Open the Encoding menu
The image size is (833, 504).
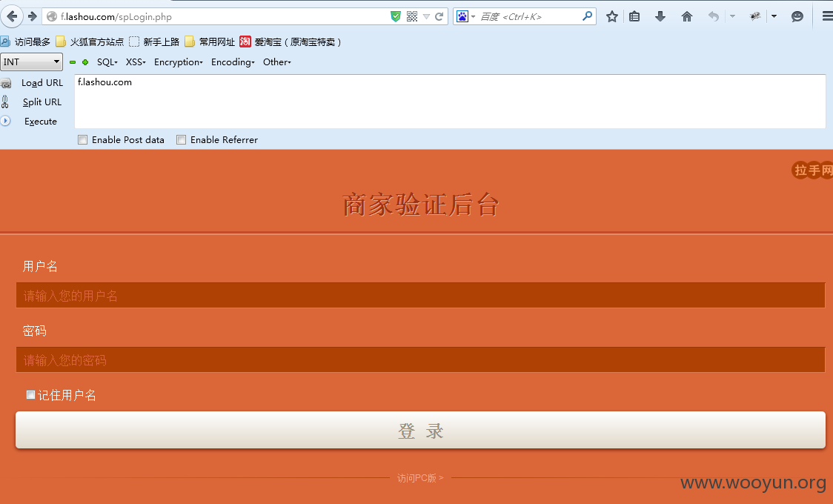tap(233, 62)
